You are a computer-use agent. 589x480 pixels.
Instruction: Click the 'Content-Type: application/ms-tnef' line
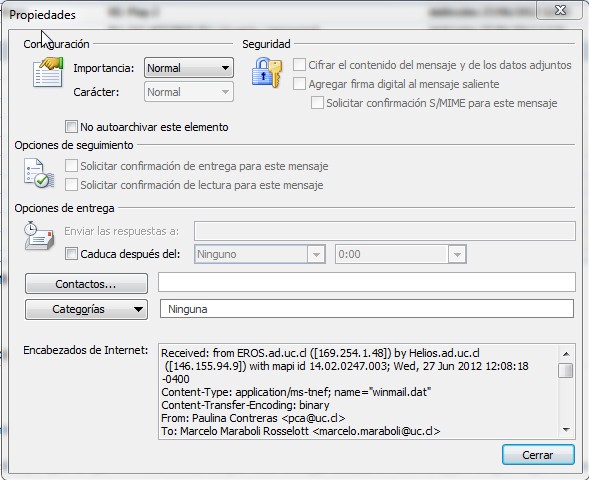[x=296, y=392]
